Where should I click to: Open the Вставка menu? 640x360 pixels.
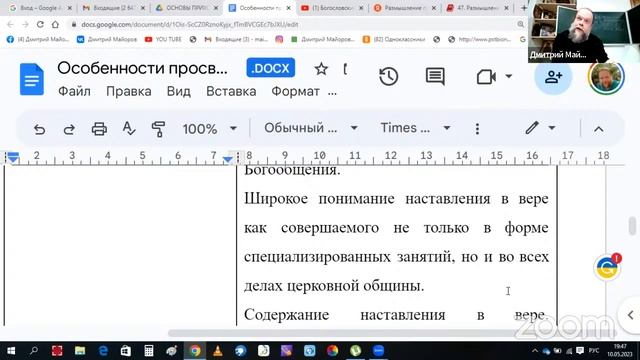coord(231,91)
